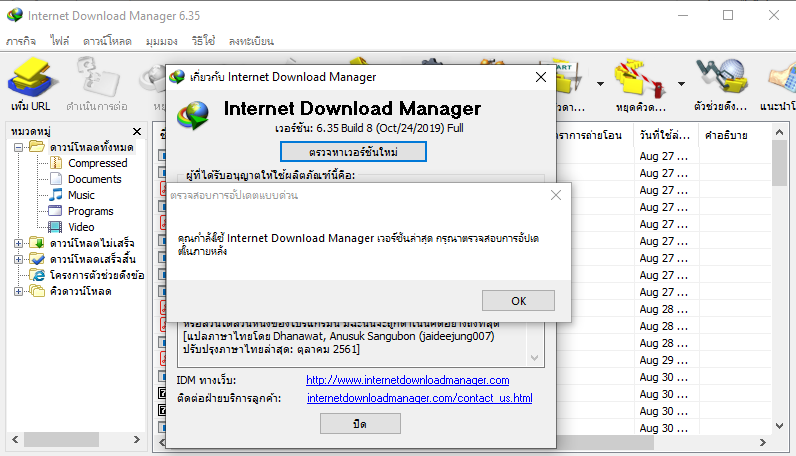This screenshot has width=796, height=456.
Task: Select the Compressed category
Action: (x=97, y=163)
